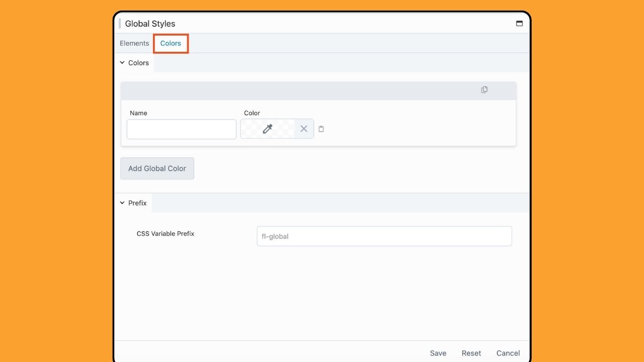Collapse the Prefix section chevron
Screen dimensions: 644x362
(x=122, y=203)
